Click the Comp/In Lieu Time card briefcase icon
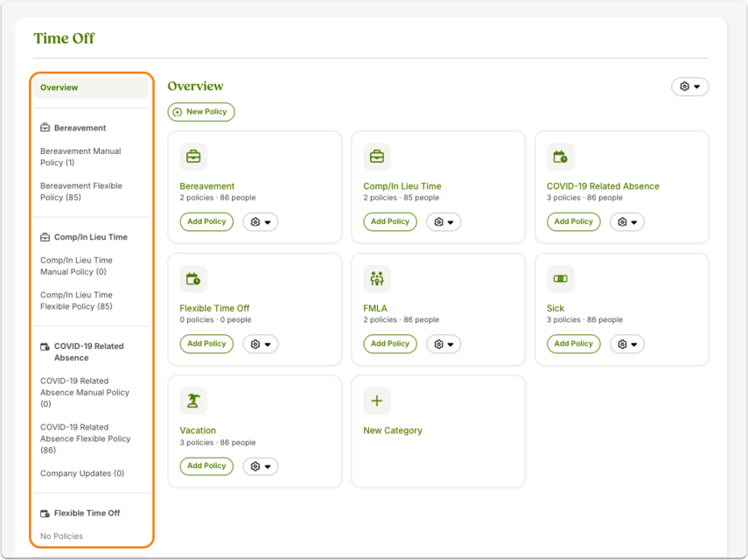748x560 pixels. click(x=377, y=157)
